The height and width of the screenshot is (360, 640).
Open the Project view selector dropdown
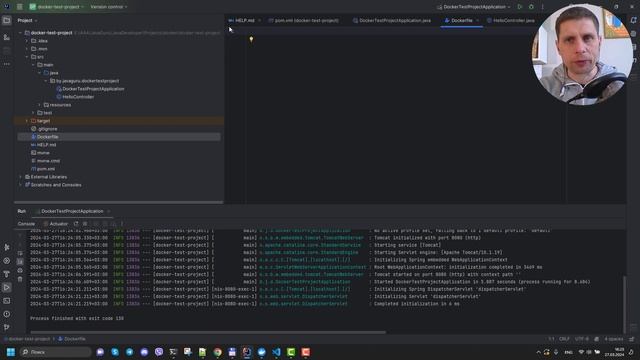[x=27, y=20]
